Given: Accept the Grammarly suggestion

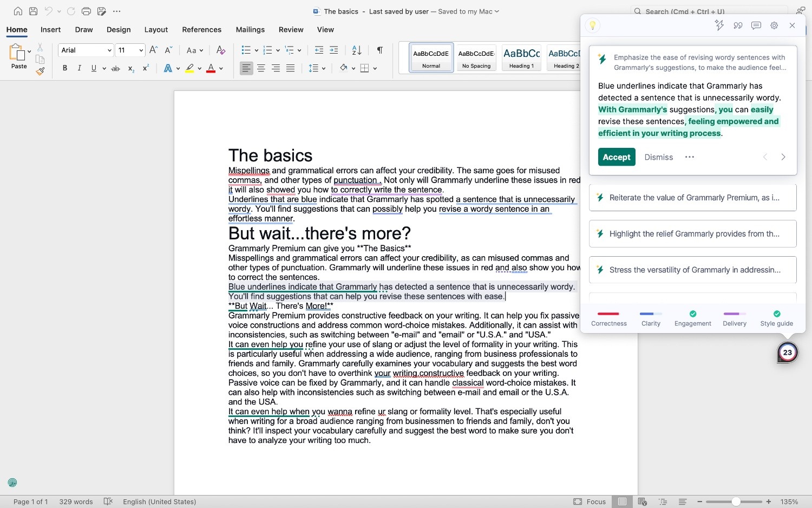Looking at the screenshot, I should click(x=616, y=157).
